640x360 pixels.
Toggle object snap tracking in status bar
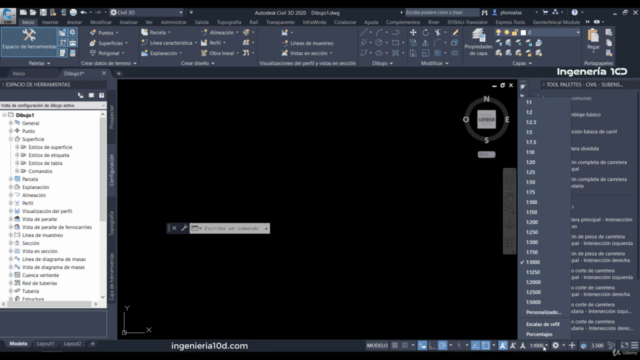pyautogui.click(x=476, y=345)
